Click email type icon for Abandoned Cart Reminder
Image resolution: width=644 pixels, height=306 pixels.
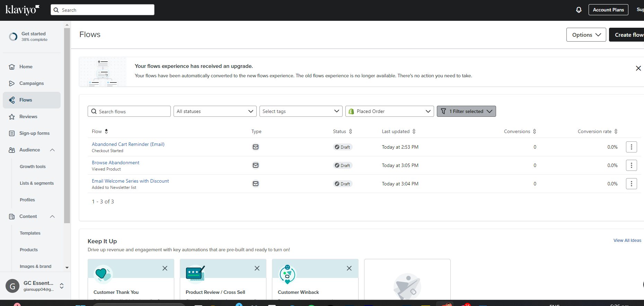tap(256, 147)
